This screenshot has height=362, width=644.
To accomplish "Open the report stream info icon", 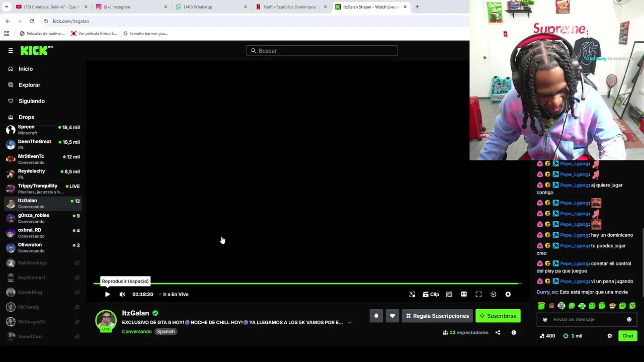I will [514, 332].
